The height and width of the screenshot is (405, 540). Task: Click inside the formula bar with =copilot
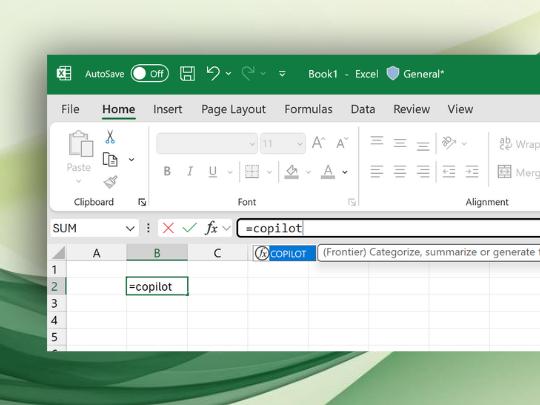[x=388, y=228]
